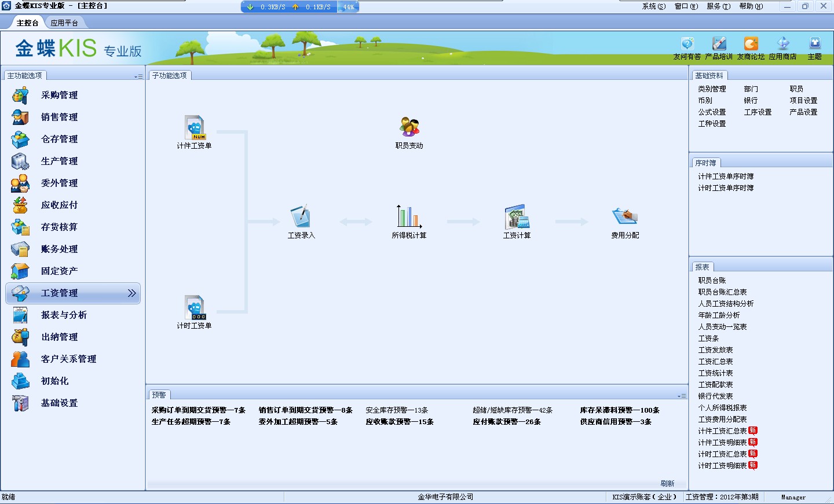The image size is (834, 504).
Task: Click the 刷新 refresh link
Action: click(668, 484)
